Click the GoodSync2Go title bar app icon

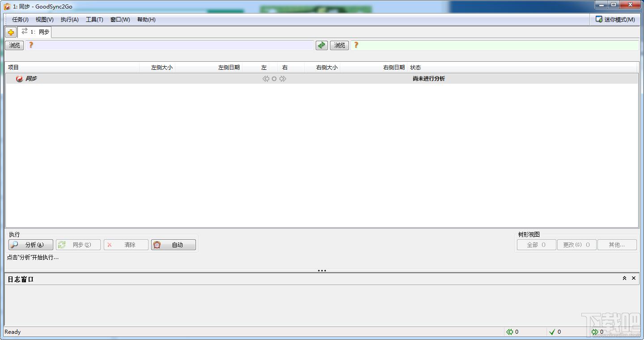tap(7, 6)
